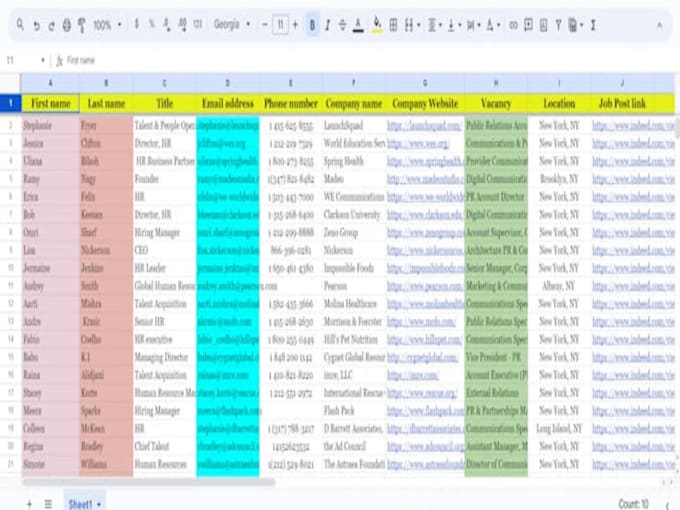Click the font size field showing 11
The width and height of the screenshot is (680, 510).
(x=280, y=25)
